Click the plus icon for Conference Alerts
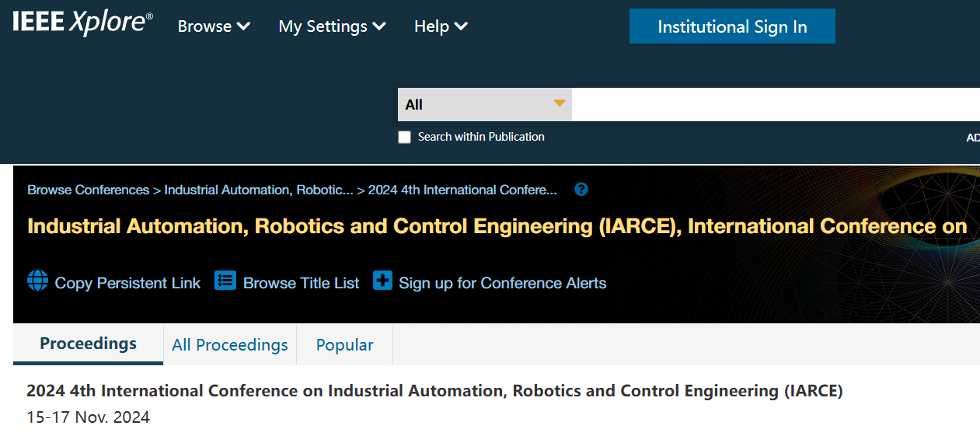980x443 pixels. point(382,281)
